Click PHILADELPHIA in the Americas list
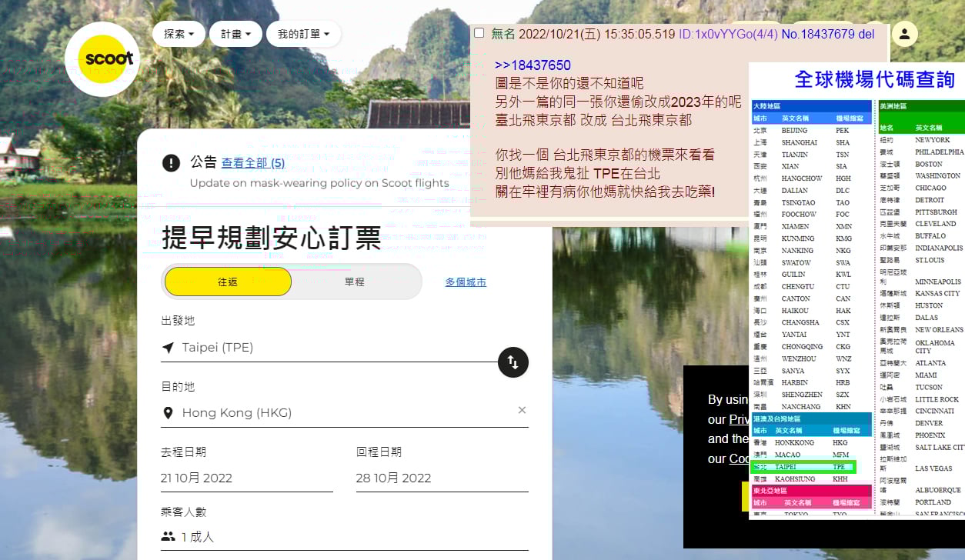This screenshot has height=560, width=965. point(939,152)
